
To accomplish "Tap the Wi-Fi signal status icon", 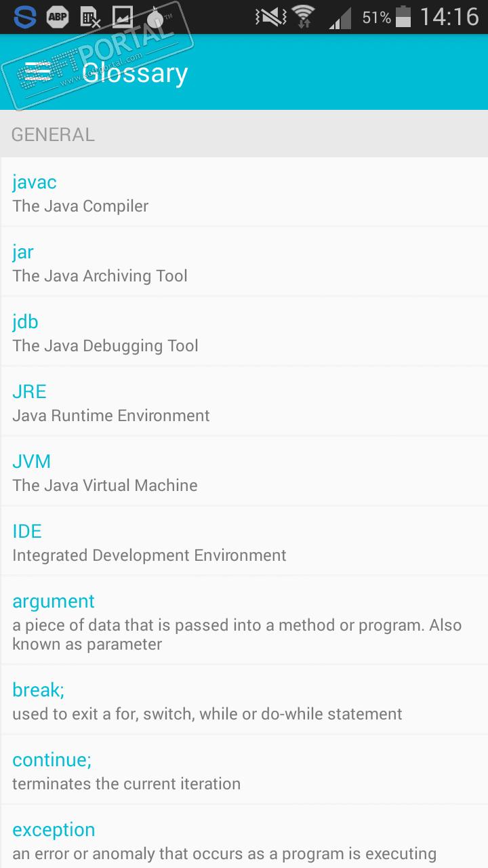I will [303, 16].
